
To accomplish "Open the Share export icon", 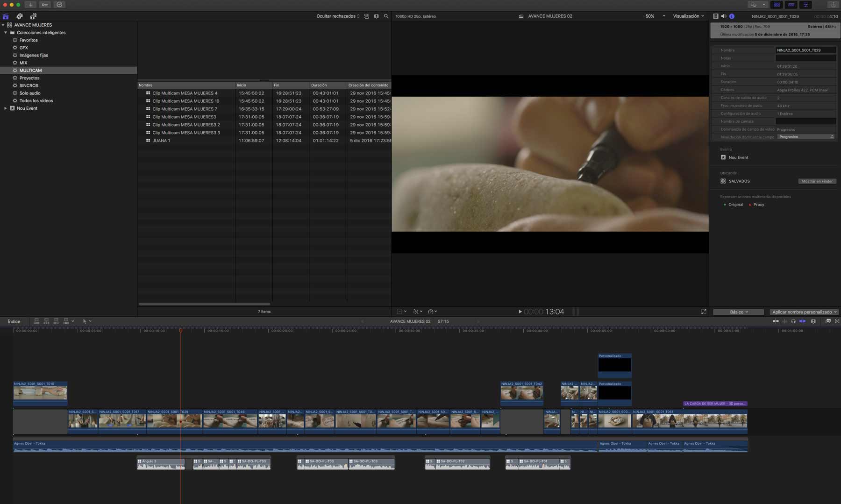I will pyautogui.click(x=833, y=5).
